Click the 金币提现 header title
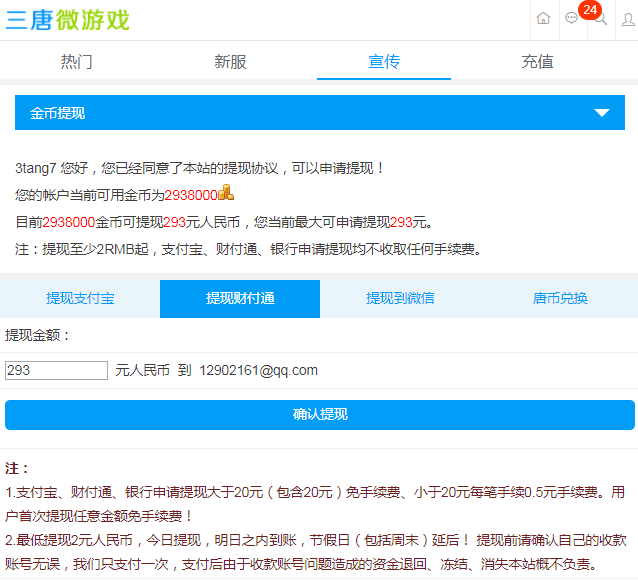The width and height of the screenshot is (638, 580). (57, 113)
